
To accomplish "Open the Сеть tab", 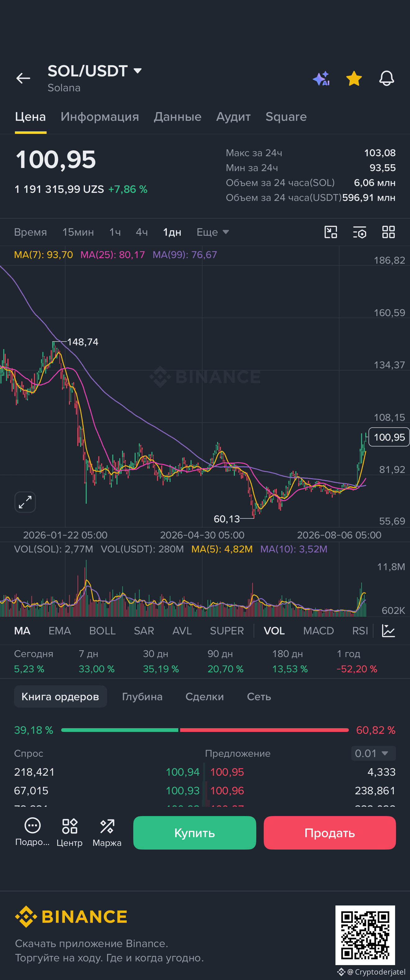I will [259, 696].
